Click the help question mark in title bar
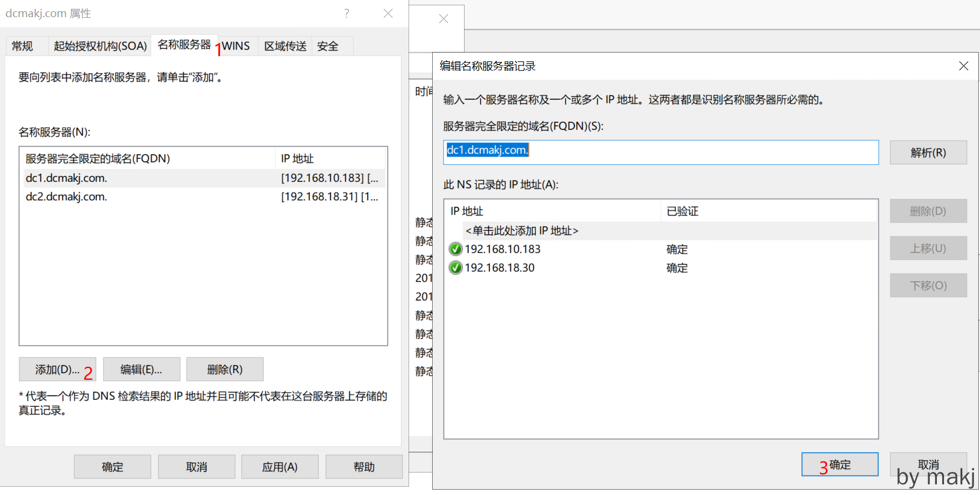The height and width of the screenshot is (495, 980). click(347, 13)
